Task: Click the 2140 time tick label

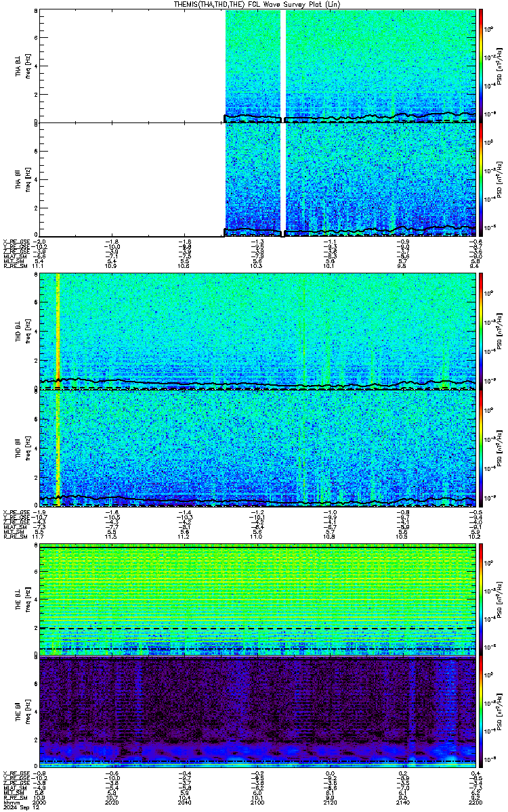Action: coord(403,803)
